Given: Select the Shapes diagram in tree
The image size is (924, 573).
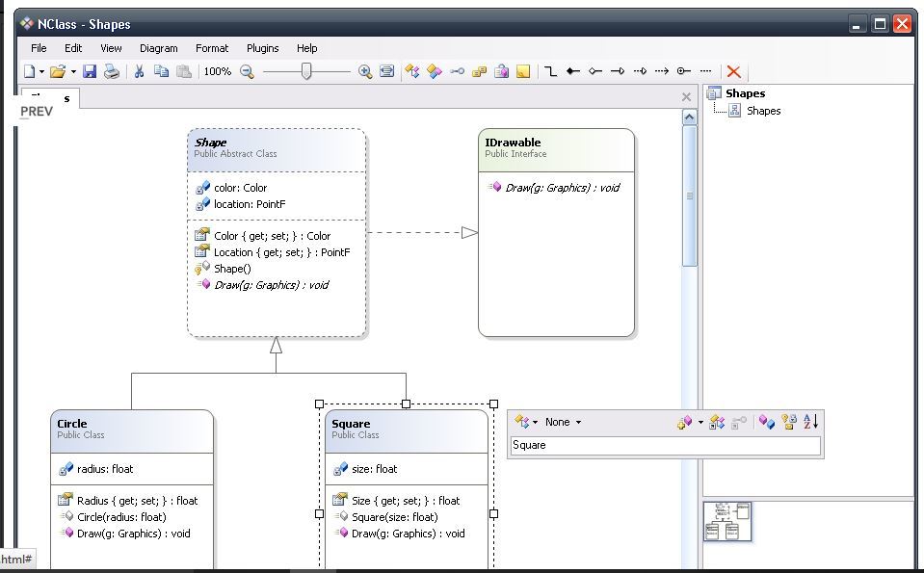Looking at the screenshot, I should click(762, 111).
